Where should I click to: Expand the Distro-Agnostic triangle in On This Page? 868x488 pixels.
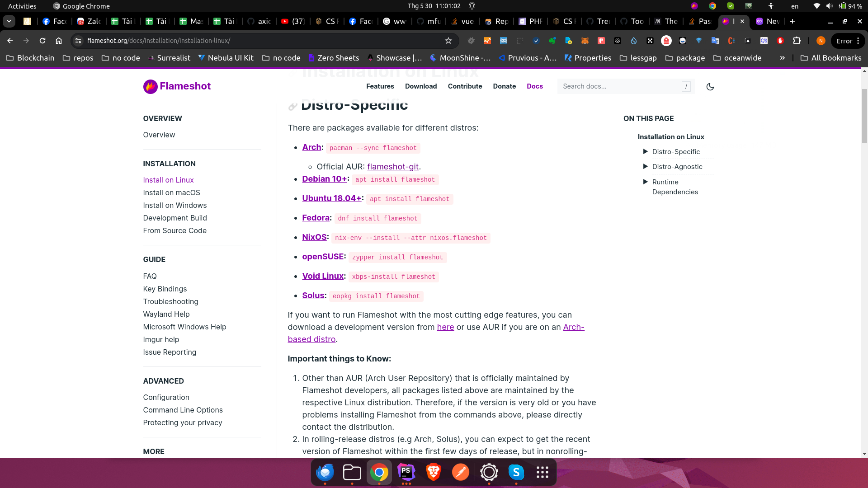[646, 166]
